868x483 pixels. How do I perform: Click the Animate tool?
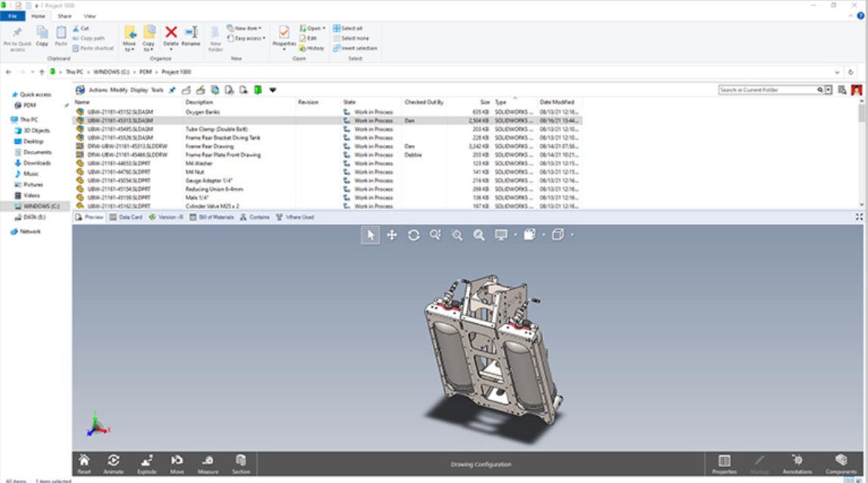pos(113,463)
